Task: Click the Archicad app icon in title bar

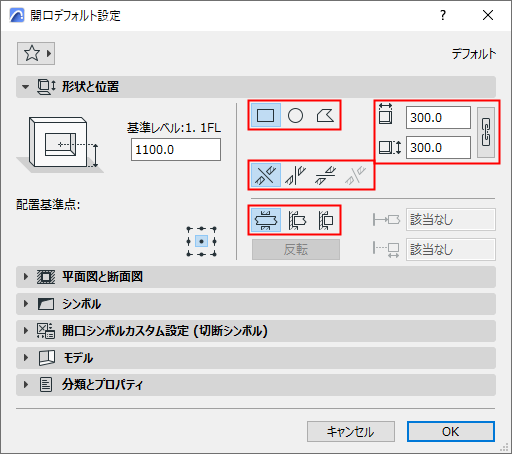Action: pyautogui.click(x=17, y=15)
